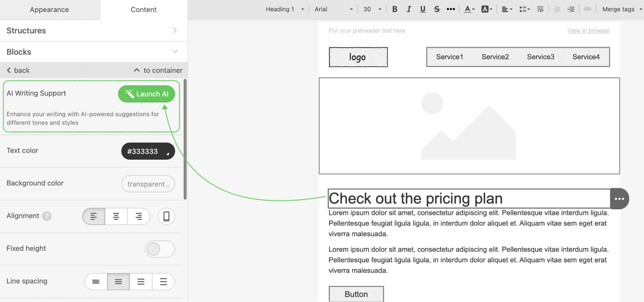644x302 pixels.
Task: Expand the Merge tags dropdown
Action: pos(621,9)
